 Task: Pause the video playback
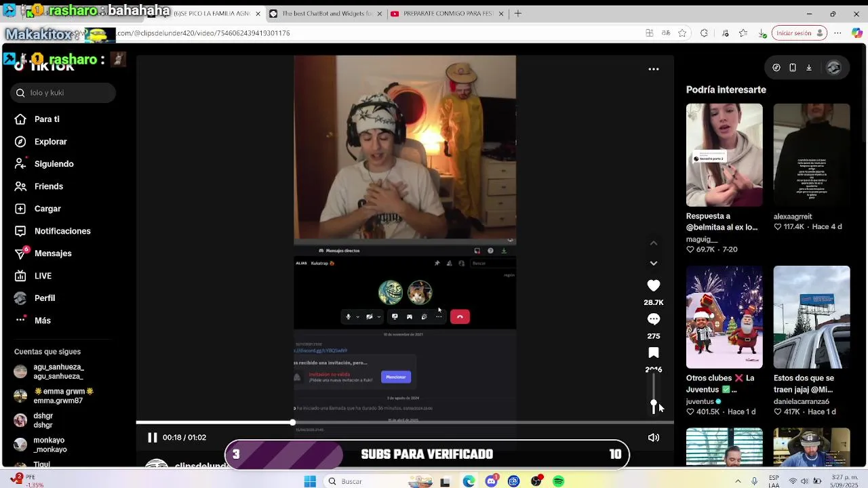click(x=153, y=438)
